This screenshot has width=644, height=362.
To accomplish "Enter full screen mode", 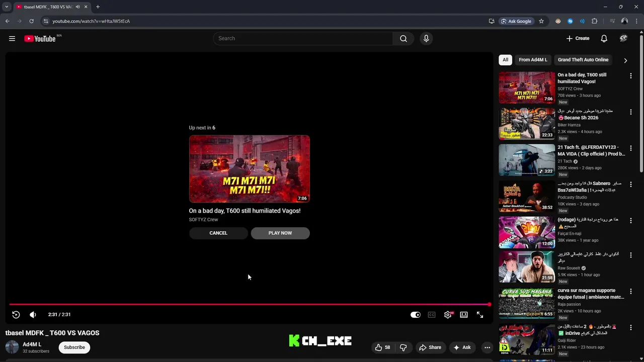I will coord(480,315).
